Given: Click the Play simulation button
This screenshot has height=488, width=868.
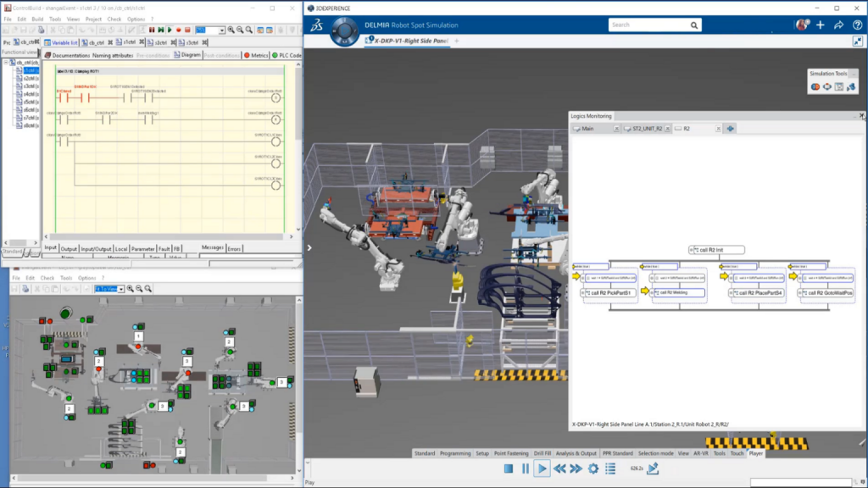Looking at the screenshot, I should pos(542,469).
